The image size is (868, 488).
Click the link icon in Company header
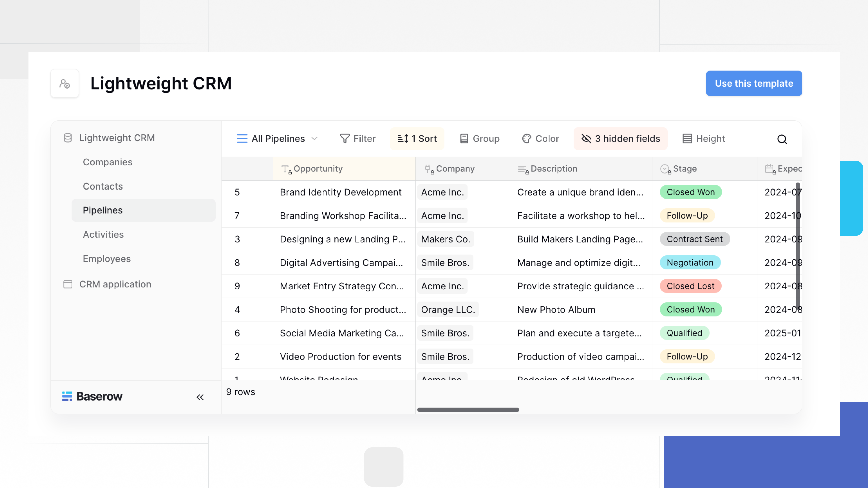click(x=429, y=169)
